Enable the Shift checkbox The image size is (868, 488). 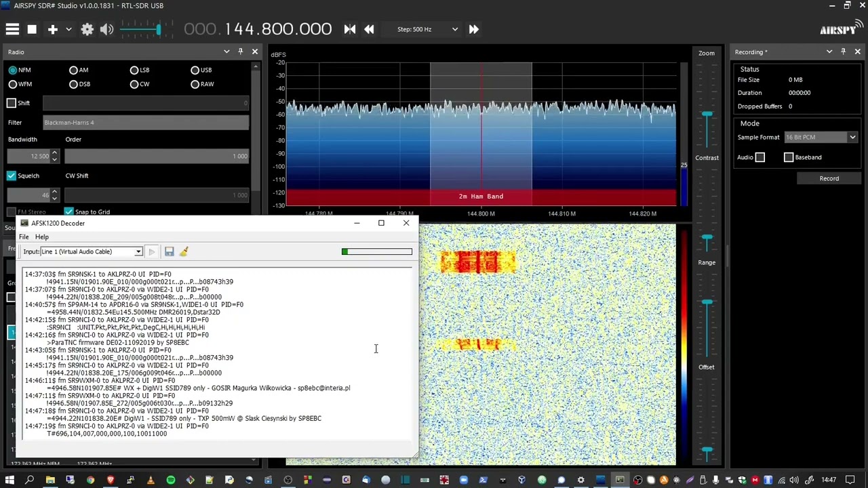pos(12,103)
